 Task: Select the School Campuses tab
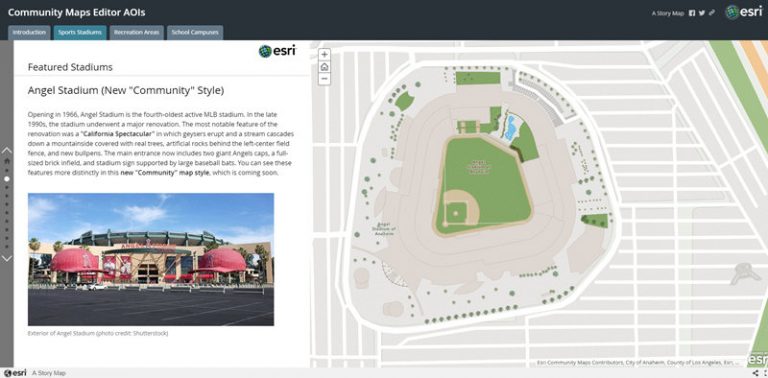pos(195,32)
